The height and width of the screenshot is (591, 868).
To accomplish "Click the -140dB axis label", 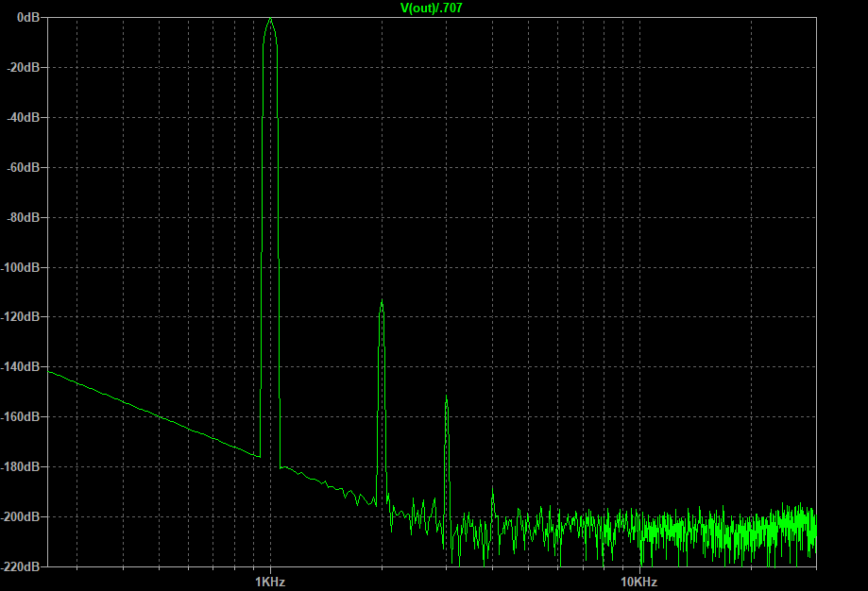I will point(21,366).
